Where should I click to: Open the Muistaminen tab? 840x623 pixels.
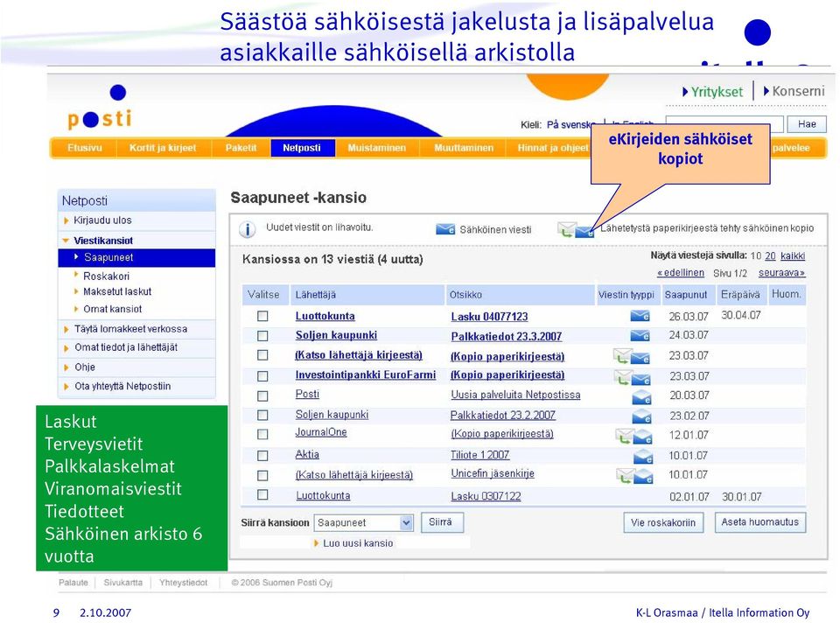pyautogui.click(x=376, y=148)
